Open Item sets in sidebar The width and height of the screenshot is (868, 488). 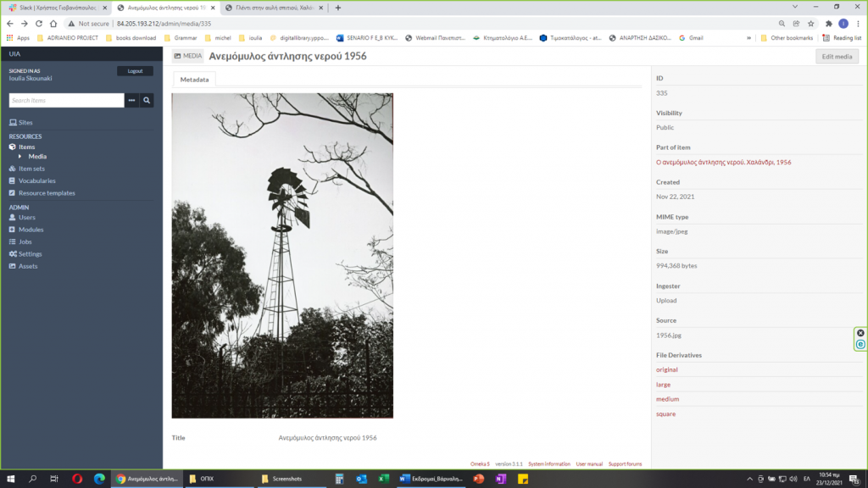pyautogui.click(x=32, y=169)
